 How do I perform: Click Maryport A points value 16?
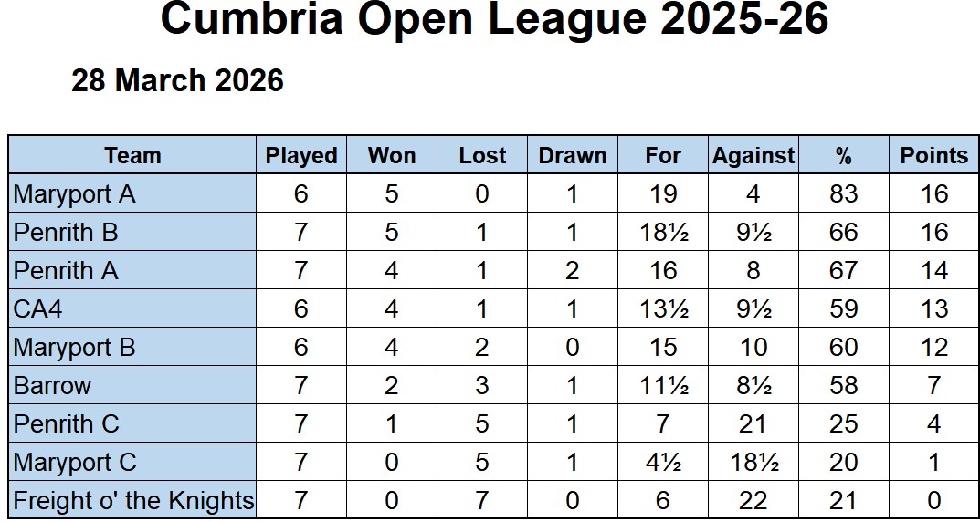point(934,193)
